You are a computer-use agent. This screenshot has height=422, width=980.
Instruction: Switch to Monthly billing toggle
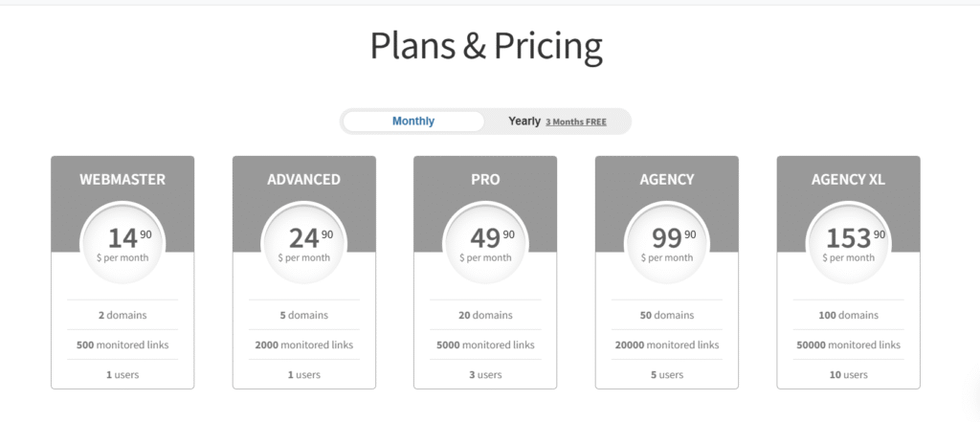coord(413,122)
